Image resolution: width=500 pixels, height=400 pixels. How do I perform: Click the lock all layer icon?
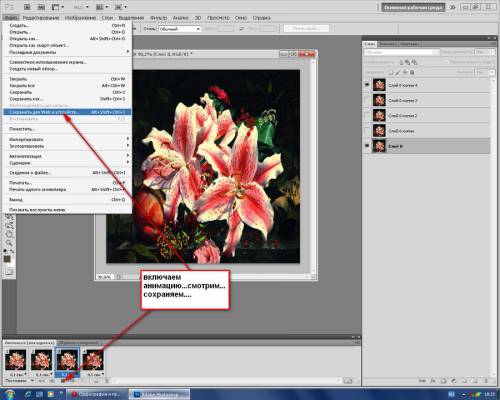pyautogui.click(x=412, y=72)
